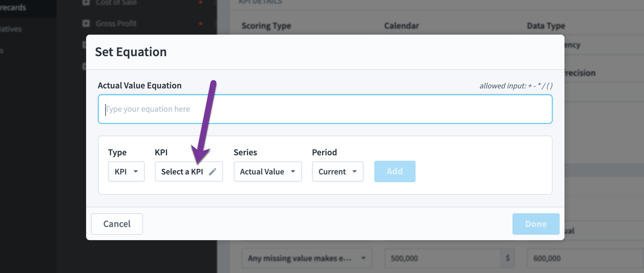
Task: Click the red status dot beside Gross Profit
Action: tap(201, 24)
